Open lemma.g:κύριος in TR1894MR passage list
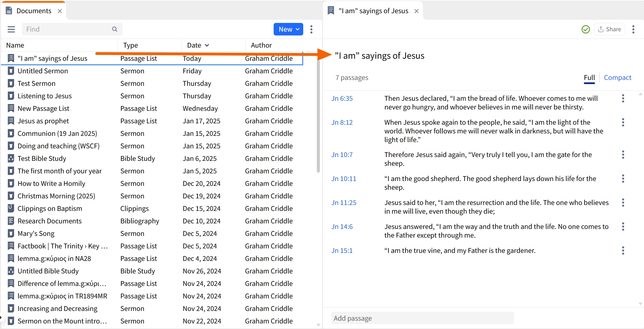The image size is (644, 329). click(62, 296)
